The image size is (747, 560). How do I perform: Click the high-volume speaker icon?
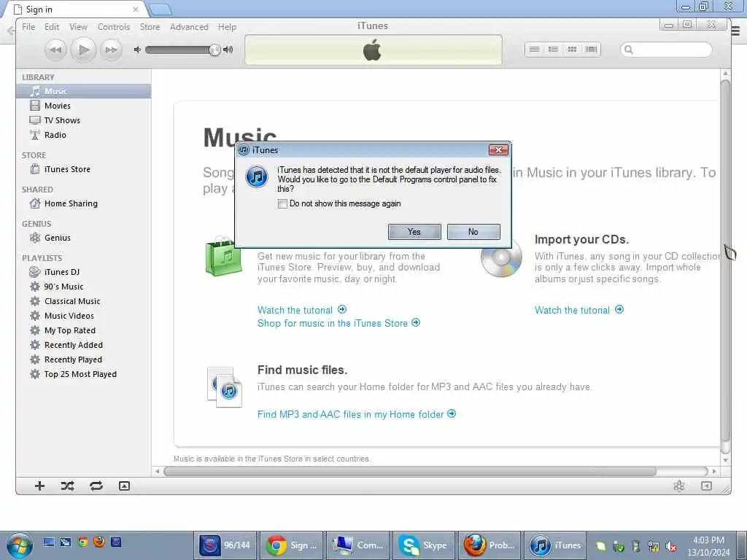(x=228, y=50)
